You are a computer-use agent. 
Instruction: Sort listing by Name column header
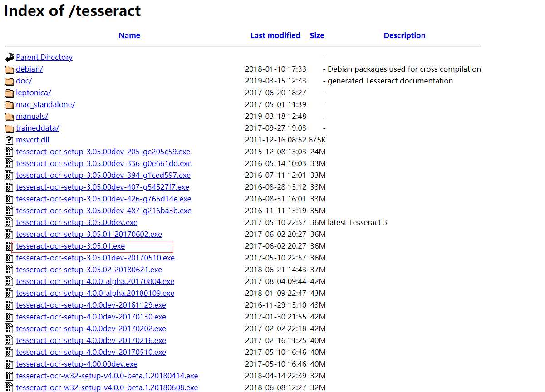[x=129, y=35]
